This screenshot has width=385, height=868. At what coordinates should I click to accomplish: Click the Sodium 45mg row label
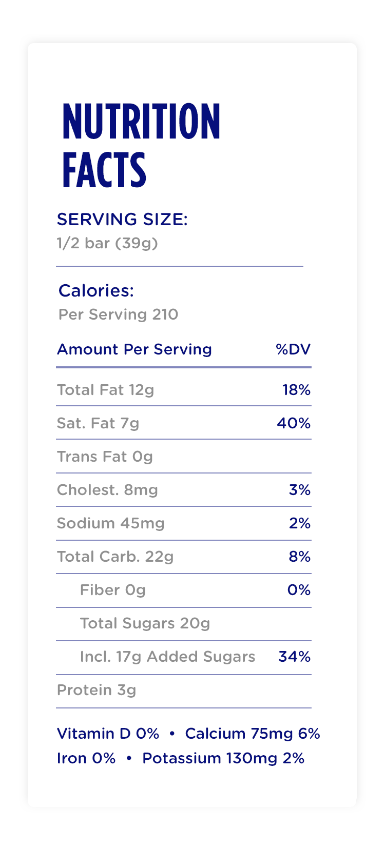click(x=110, y=523)
